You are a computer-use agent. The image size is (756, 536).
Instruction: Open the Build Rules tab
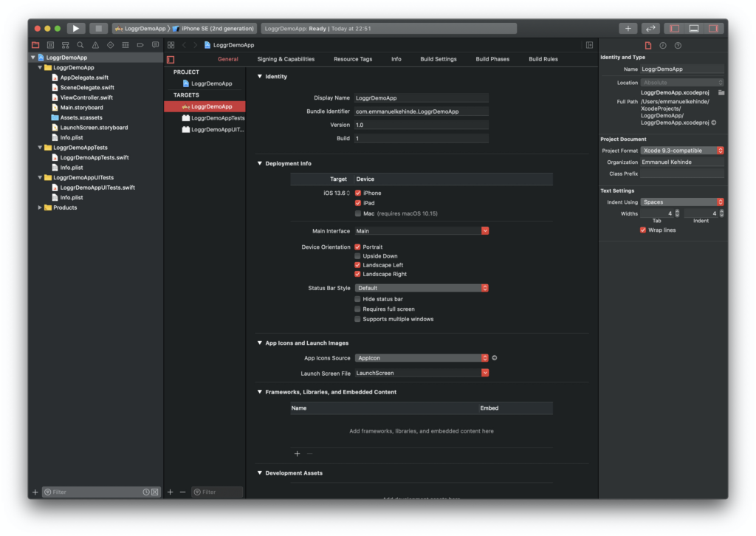pyautogui.click(x=543, y=59)
